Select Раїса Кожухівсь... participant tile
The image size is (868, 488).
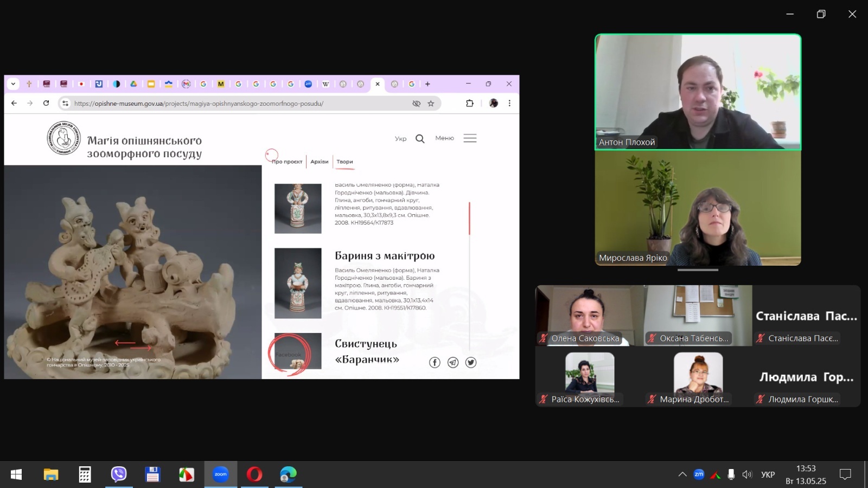(590, 377)
